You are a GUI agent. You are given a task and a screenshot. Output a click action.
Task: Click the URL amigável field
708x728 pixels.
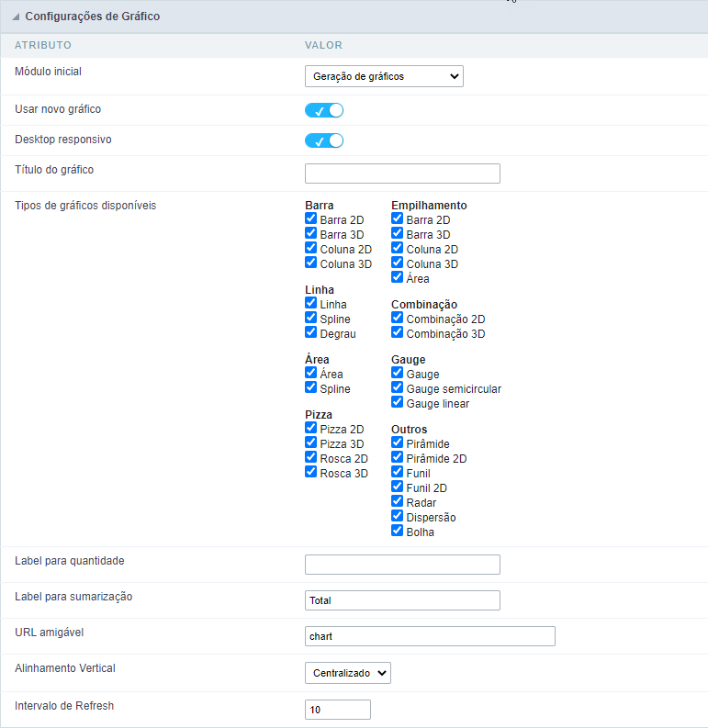(430, 636)
